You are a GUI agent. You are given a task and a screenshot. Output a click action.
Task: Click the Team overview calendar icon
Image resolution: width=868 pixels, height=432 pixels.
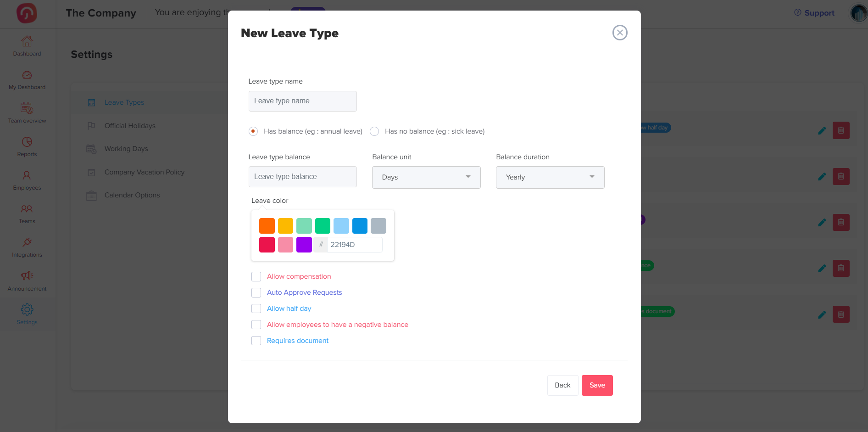(27, 108)
